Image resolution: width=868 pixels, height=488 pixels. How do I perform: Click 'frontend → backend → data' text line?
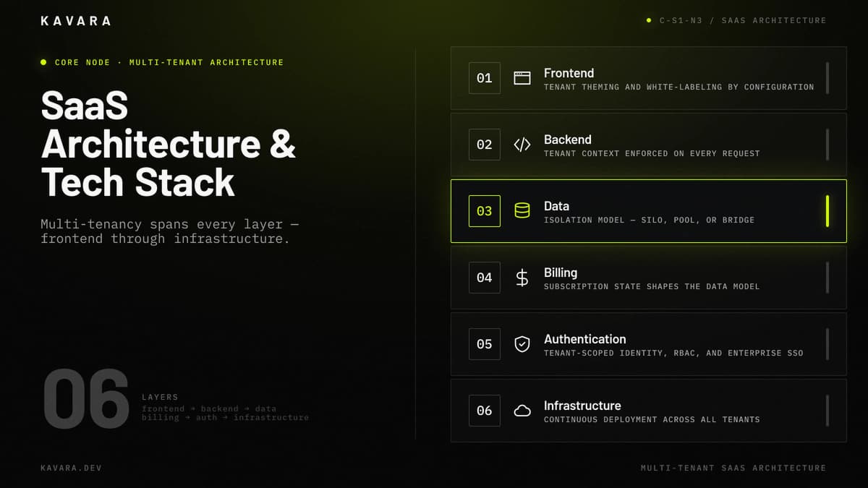coord(209,408)
